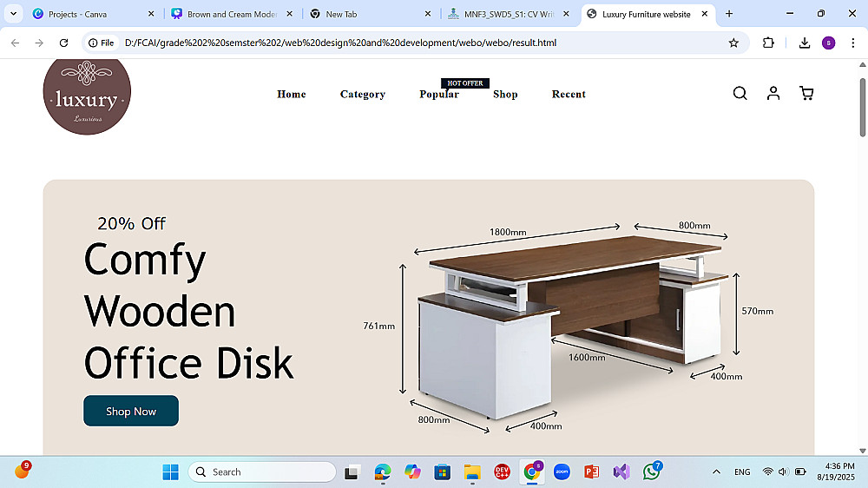The image size is (868, 488).
Task: Click the office desk product image
Action: pos(569,326)
